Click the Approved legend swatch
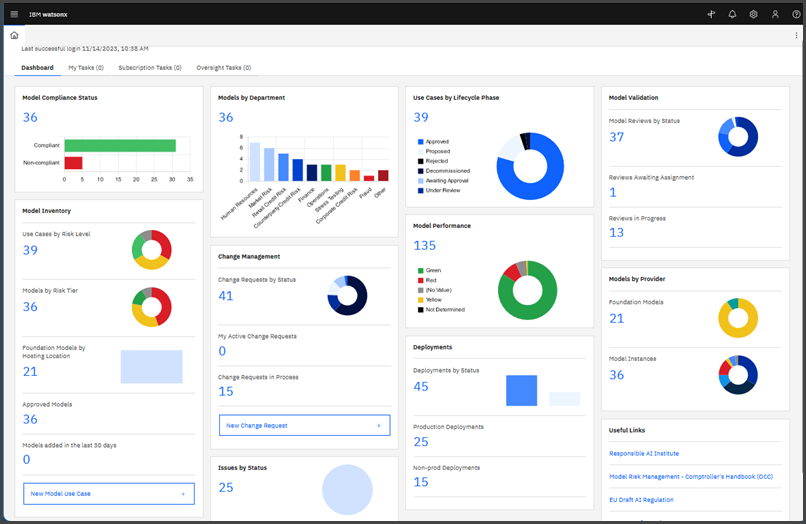806x524 pixels. tap(420, 141)
